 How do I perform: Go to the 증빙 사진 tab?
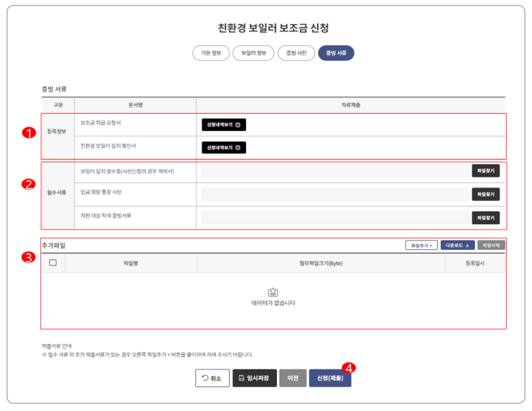296,53
